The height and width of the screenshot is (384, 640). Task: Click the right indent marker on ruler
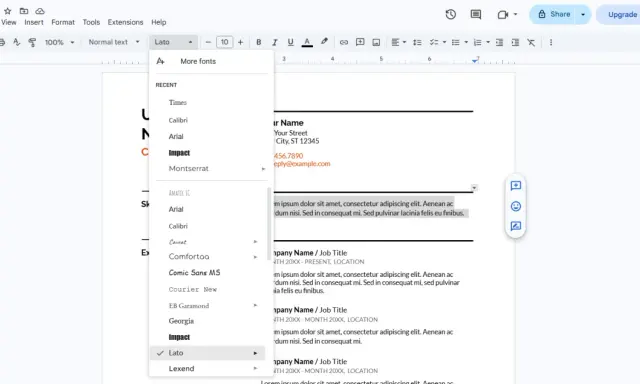coord(475,60)
